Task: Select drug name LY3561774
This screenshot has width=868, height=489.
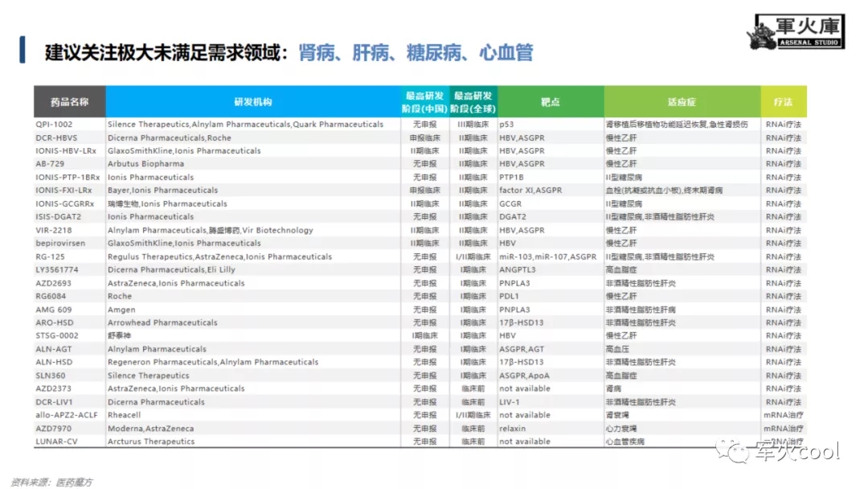Action: [x=57, y=269]
